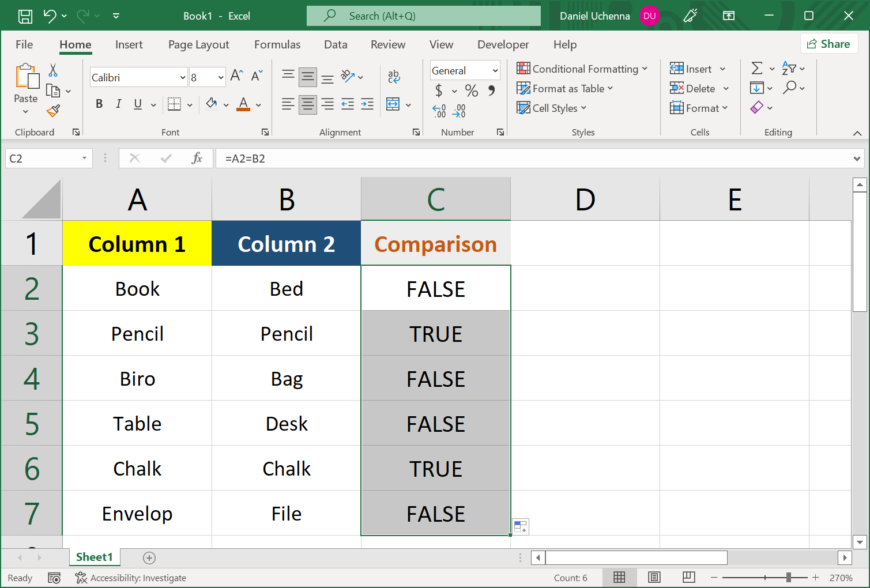Apply the Percent Style number format
This screenshot has width=870, height=588.
[x=471, y=91]
